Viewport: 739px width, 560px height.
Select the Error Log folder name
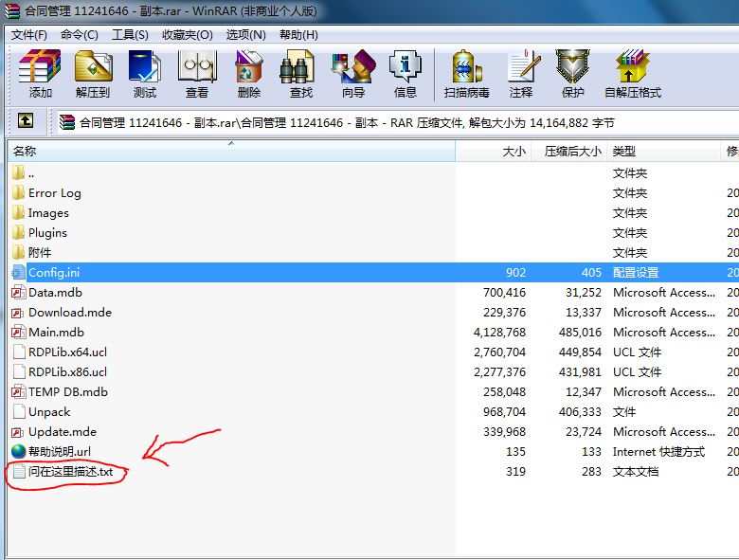tap(55, 192)
